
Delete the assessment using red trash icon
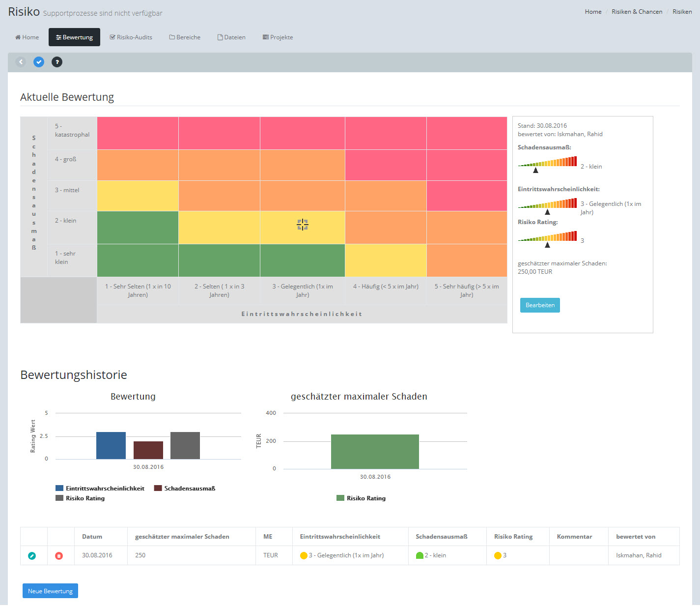[59, 556]
